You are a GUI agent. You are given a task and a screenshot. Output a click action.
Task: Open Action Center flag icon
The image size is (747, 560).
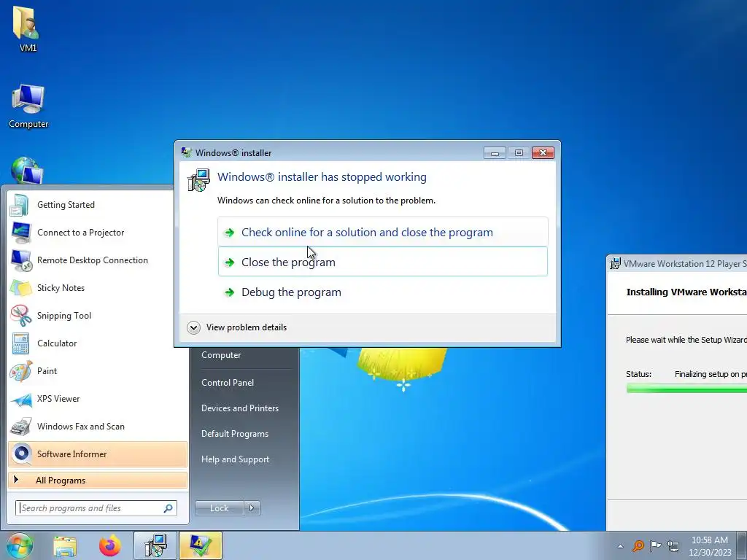point(656,545)
